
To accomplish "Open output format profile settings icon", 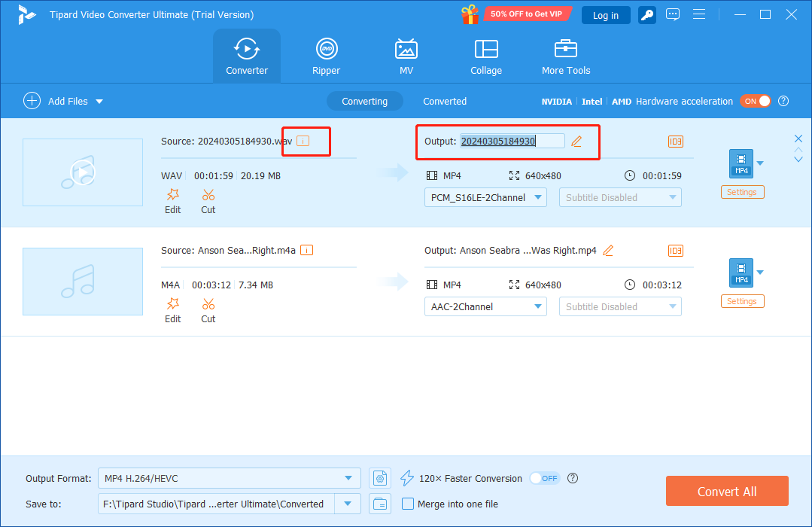I will pyautogui.click(x=379, y=478).
